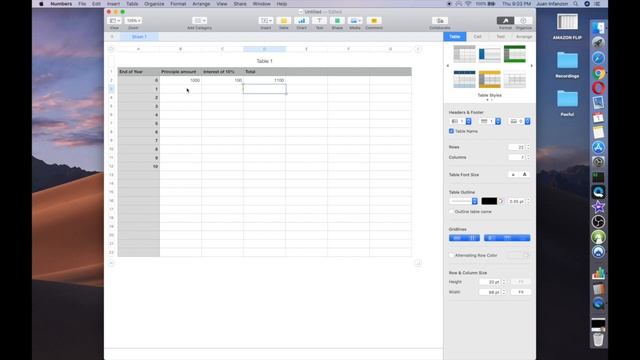Image resolution: width=640 pixels, height=360 pixels.
Task: Open the color wheel next to outline color
Action: click(501, 201)
